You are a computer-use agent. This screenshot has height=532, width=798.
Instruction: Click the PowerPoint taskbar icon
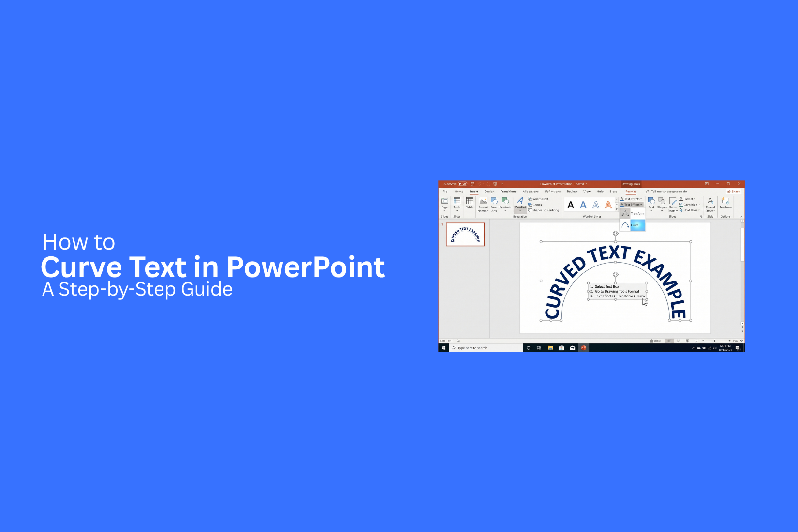tap(584, 348)
